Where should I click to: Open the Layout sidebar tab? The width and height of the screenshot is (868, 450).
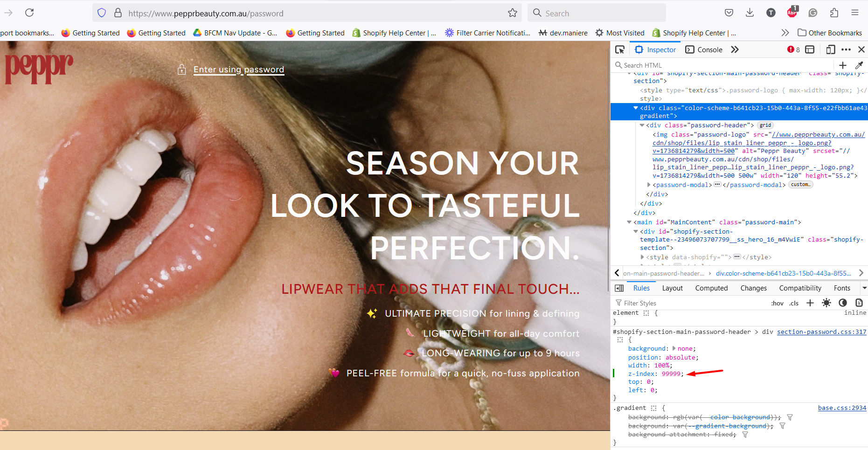pos(672,288)
